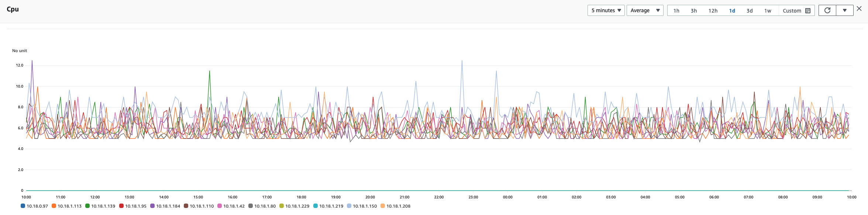Select the 10.18.1.208 legend label
868x215 pixels.
coord(399,206)
